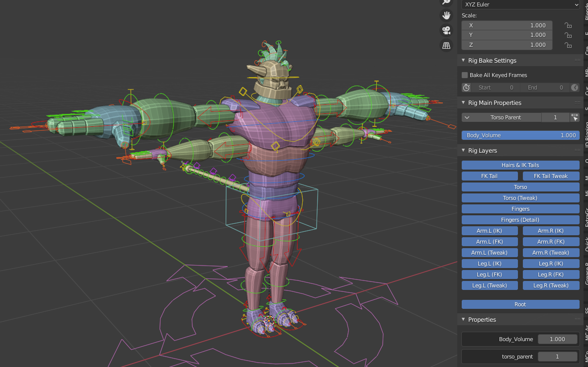Switch to camera view using the camera icon
The width and height of the screenshot is (588, 367).
pos(446,30)
